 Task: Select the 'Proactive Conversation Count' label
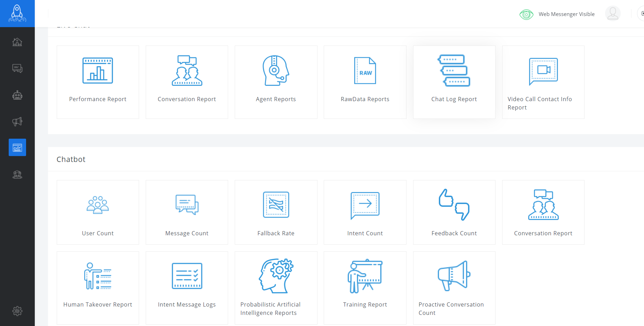pyautogui.click(x=451, y=309)
